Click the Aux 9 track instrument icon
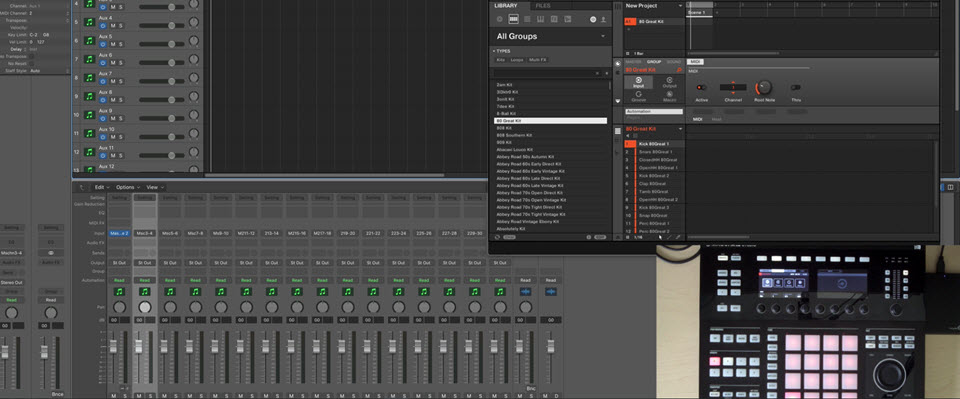The height and width of the screenshot is (399, 960). 89,114
